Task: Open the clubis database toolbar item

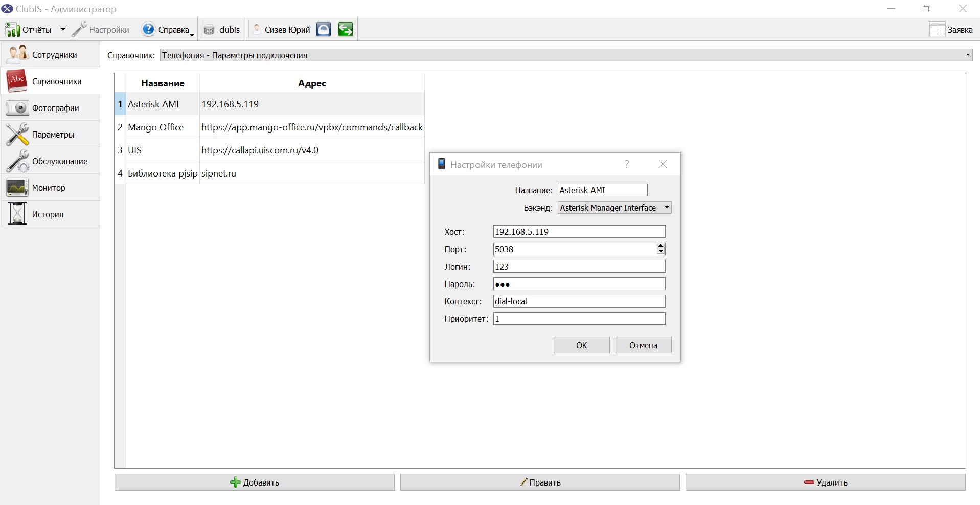Action: click(221, 30)
